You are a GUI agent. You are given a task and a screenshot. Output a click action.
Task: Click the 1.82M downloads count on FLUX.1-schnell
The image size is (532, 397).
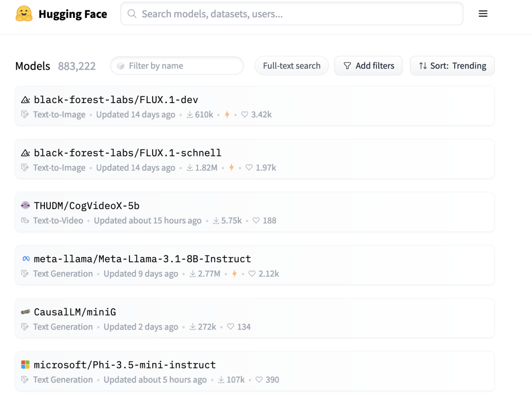coord(206,168)
